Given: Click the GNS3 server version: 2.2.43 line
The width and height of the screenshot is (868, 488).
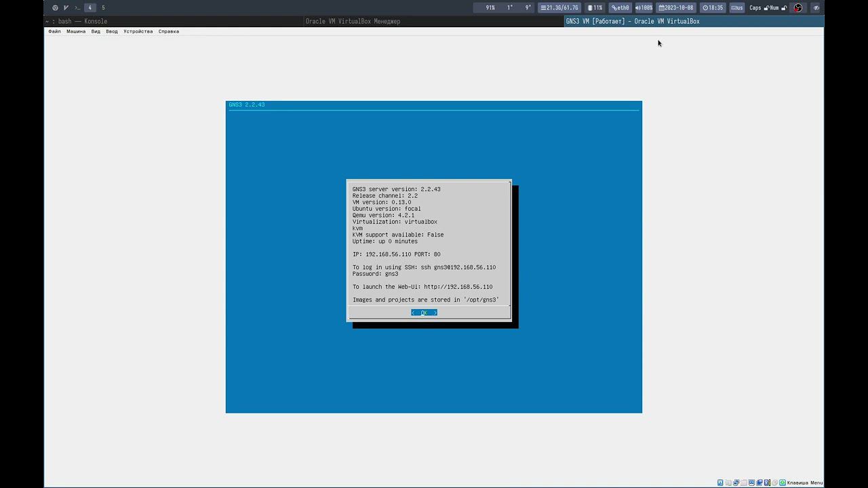Looking at the screenshot, I should pos(396,189).
